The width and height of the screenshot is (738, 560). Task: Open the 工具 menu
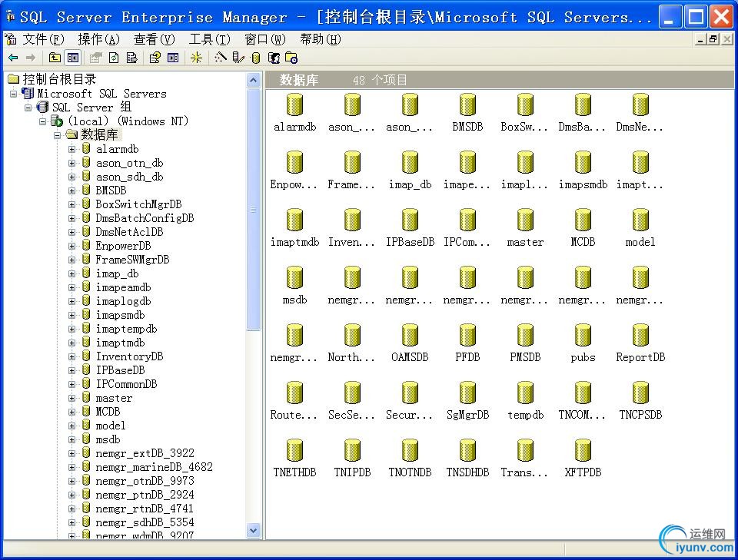(x=208, y=38)
